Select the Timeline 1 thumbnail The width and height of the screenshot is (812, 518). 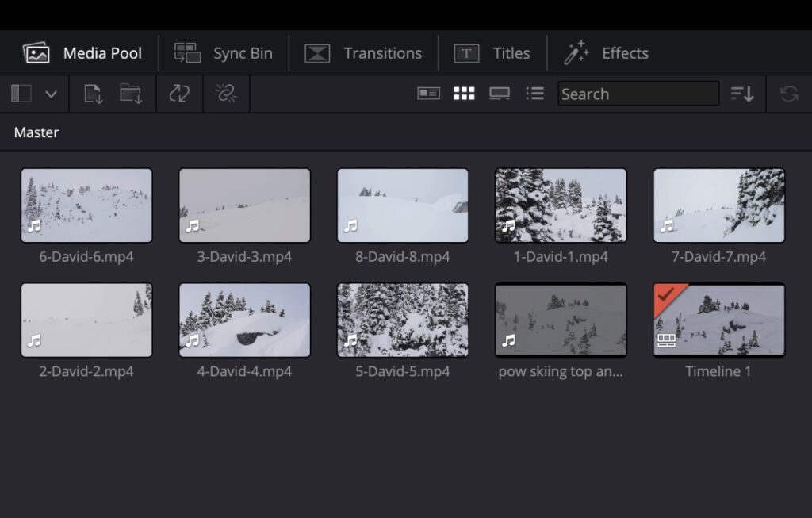coord(718,320)
